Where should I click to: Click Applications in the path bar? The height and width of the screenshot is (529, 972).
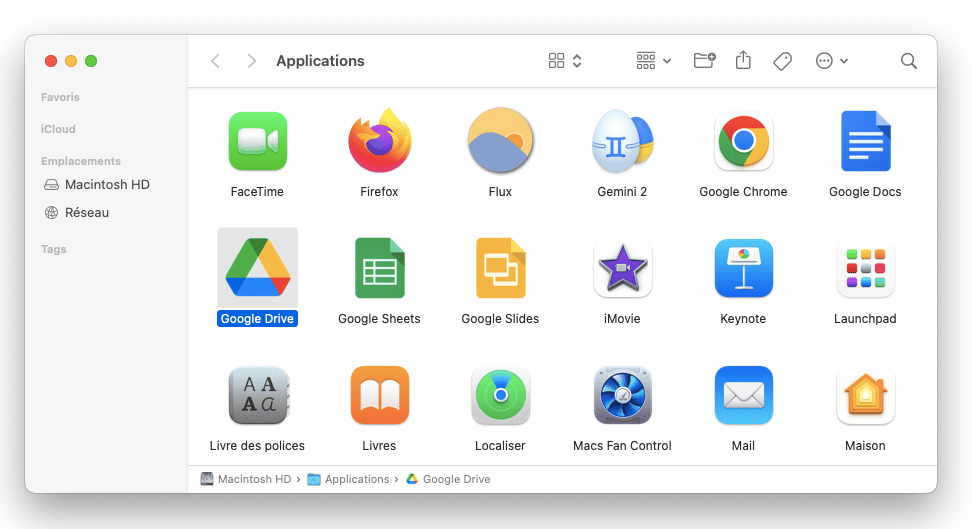tap(348, 479)
